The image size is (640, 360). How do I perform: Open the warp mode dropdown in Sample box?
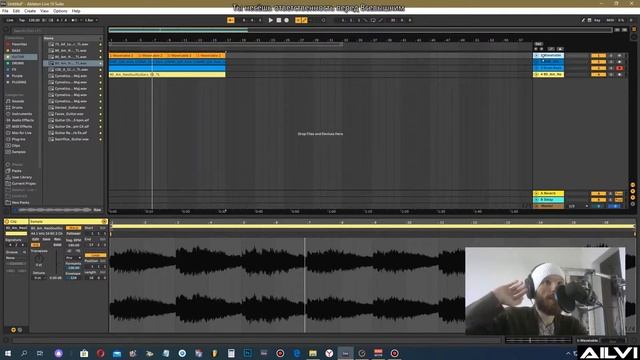point(73,258)
